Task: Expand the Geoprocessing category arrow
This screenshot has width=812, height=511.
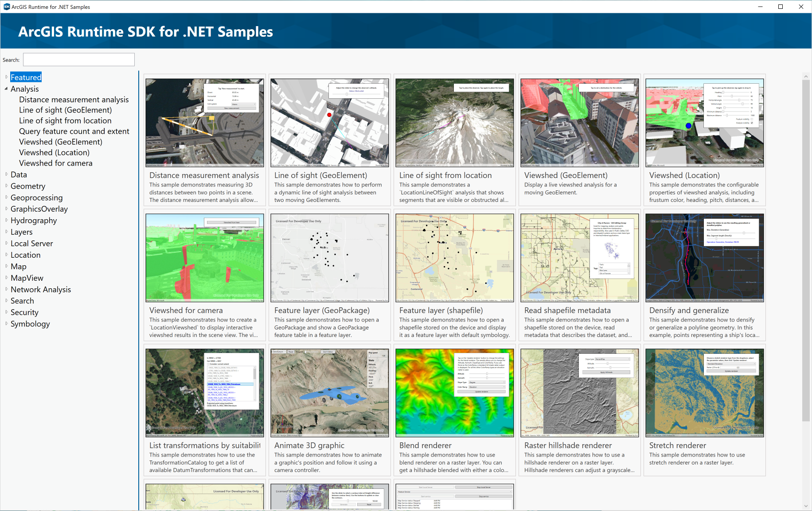Action: [x=6, y=197]
